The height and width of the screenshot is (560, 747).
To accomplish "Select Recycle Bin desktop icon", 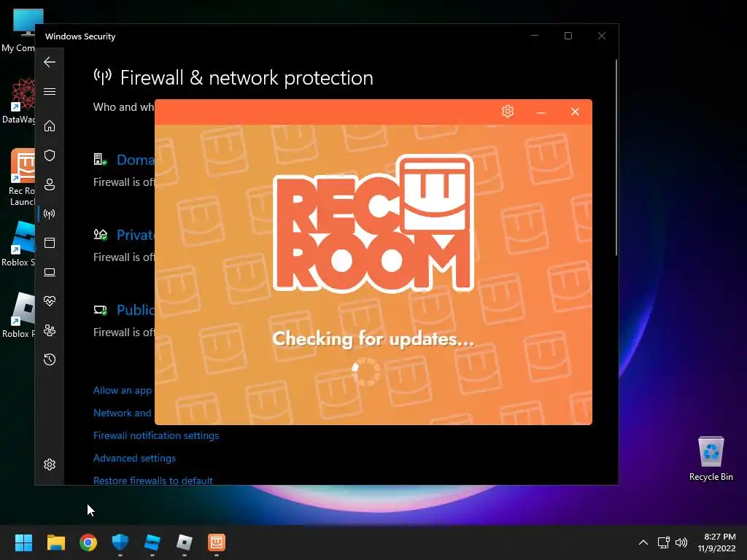I will point(711,458).
